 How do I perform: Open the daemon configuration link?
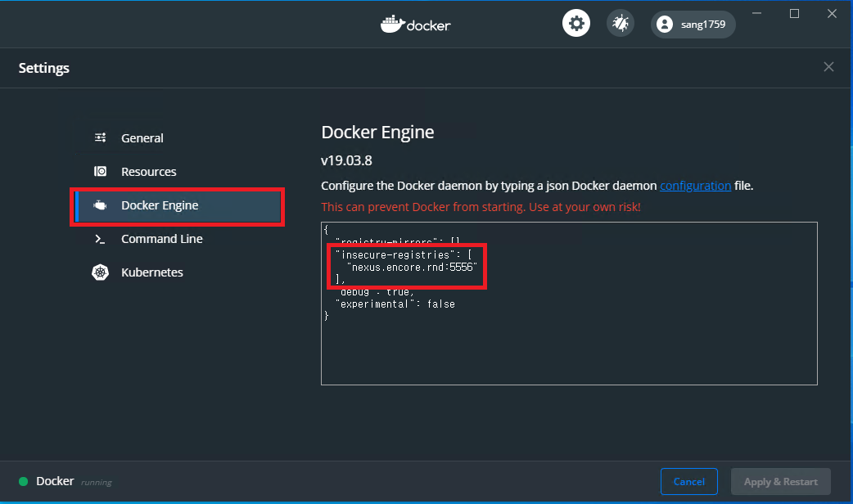pos(695,186)
